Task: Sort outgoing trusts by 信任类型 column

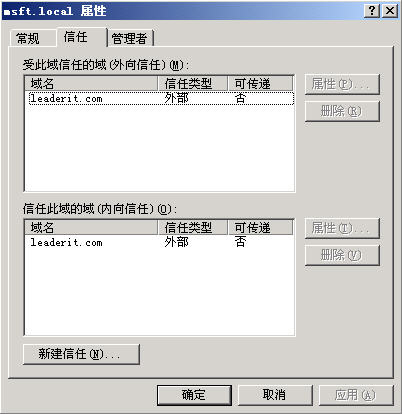Action: [193, 83]
